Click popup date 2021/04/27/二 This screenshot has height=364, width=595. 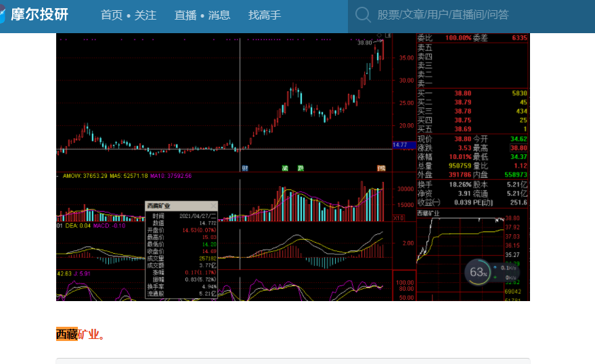coord(198,216)
